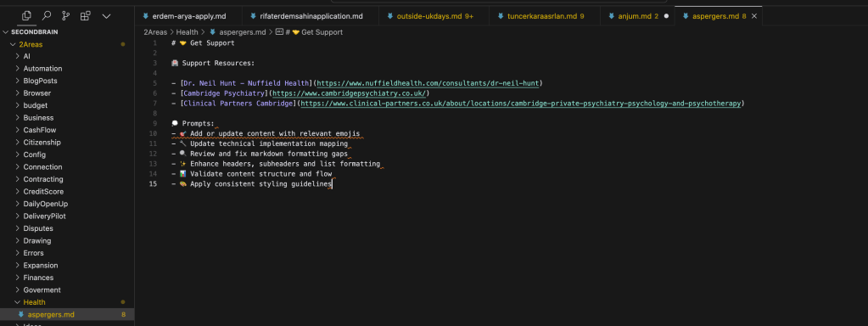Collapse the SECONDBRAIN root section
This screenshot has height=326, width=868.
click(34, 32)
